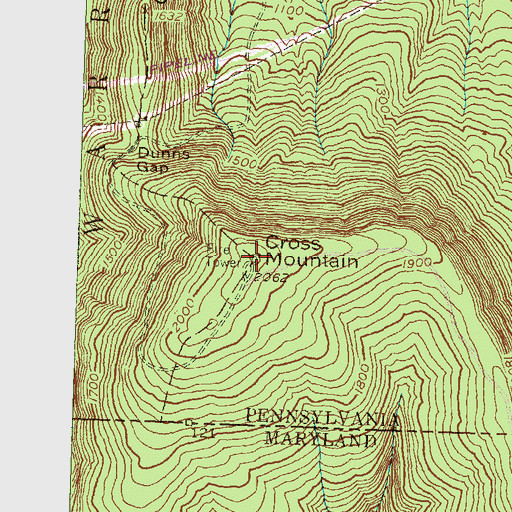Viewport: 512px width, 512px height.
Task: Click the Fire Tower label
Action: (x=222, y=256)
